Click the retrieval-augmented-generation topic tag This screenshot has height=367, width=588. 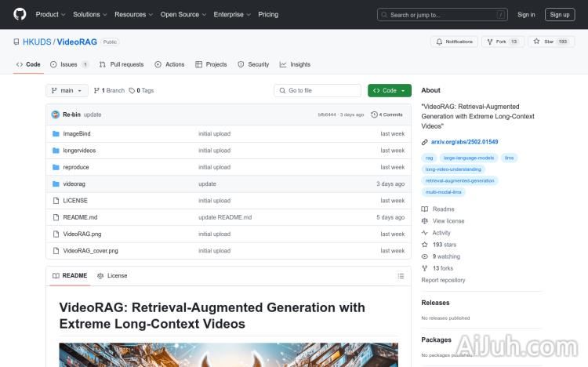coord(459,180)
